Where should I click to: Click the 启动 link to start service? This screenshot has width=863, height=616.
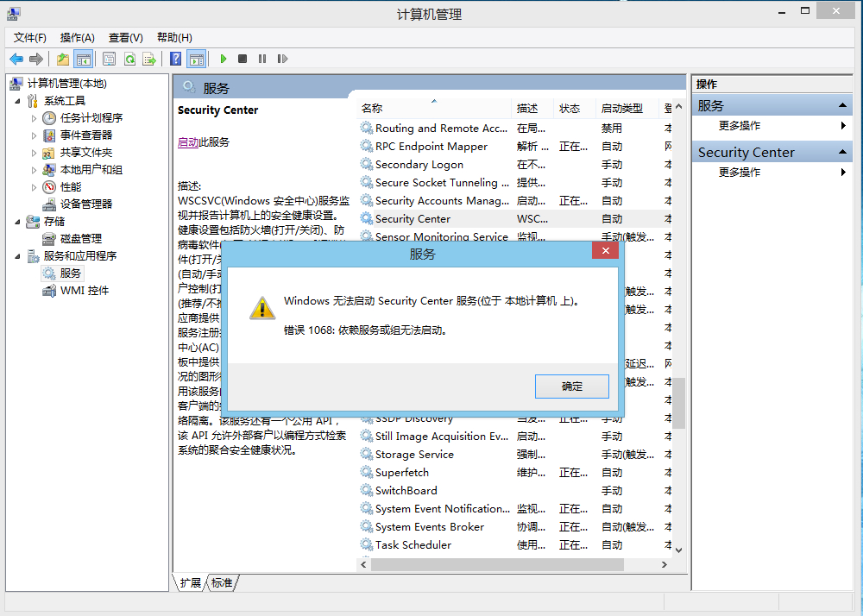point(187,141)
